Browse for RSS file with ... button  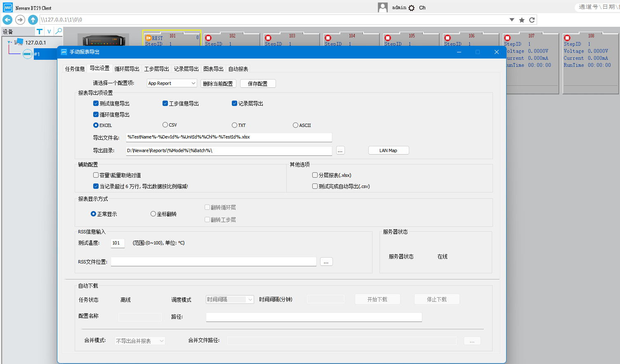[326, 262]
